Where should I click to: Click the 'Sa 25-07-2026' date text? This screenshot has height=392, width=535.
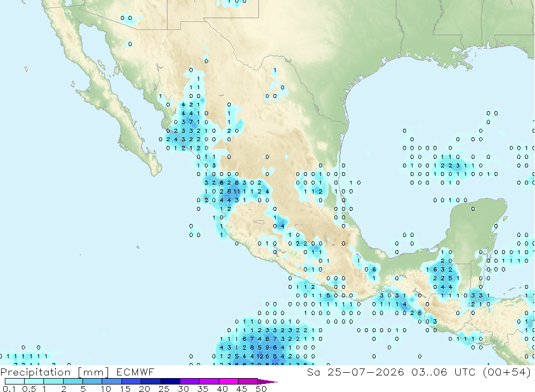coord(356,372)
